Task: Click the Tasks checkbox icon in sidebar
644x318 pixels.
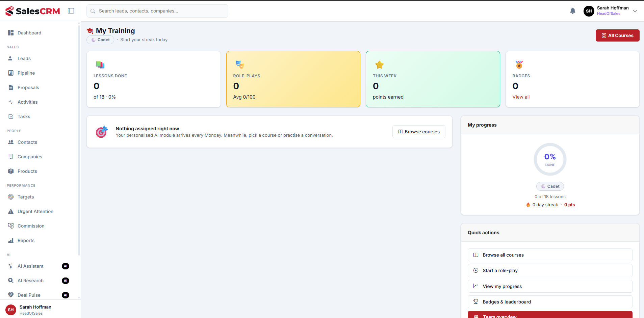Action: pyautogui.click(x=11, y=116)
